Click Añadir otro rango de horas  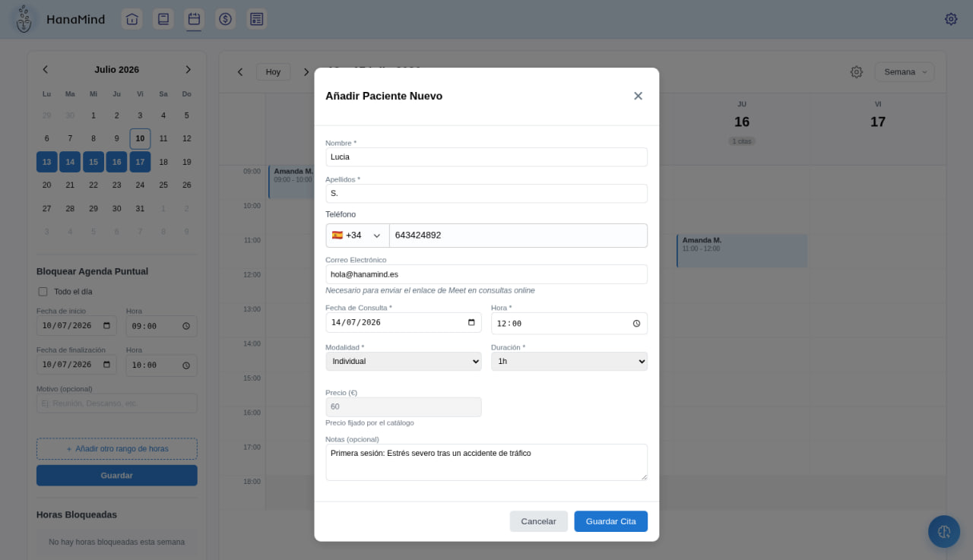117,449
